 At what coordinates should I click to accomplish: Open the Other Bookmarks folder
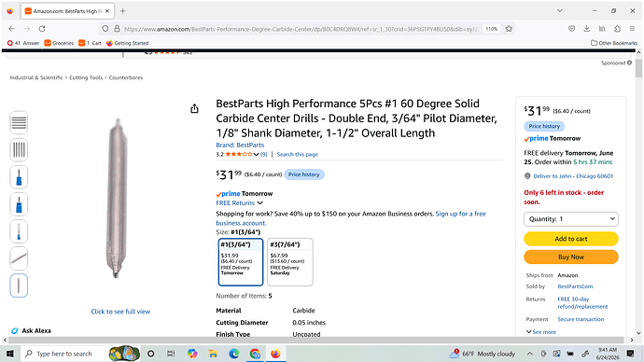pos(614,43)
